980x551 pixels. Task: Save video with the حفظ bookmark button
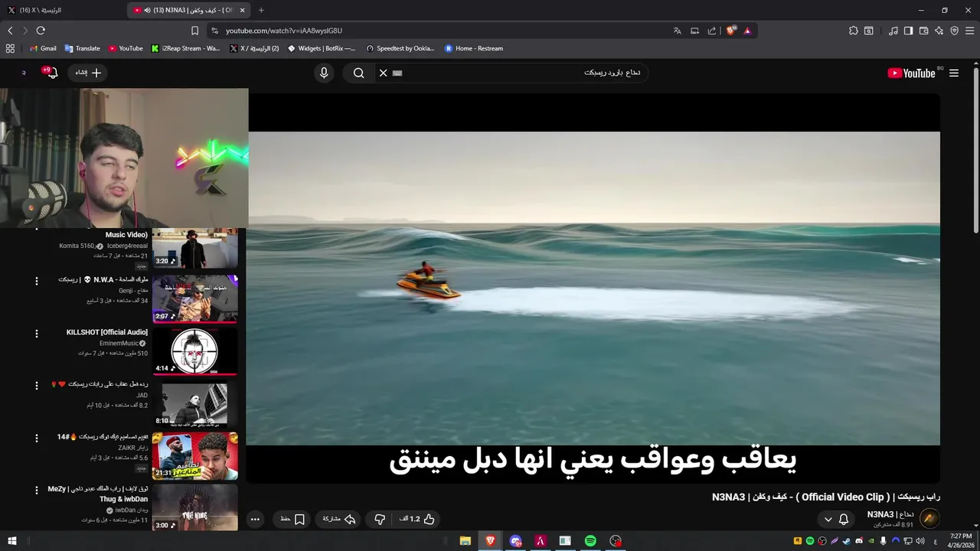[292, 519]
